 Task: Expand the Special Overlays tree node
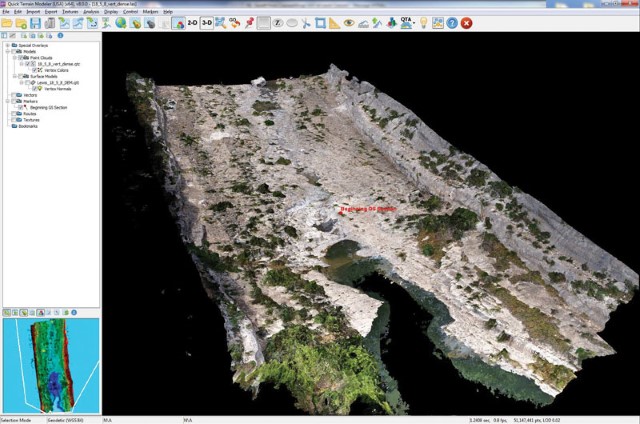point(7,45)
